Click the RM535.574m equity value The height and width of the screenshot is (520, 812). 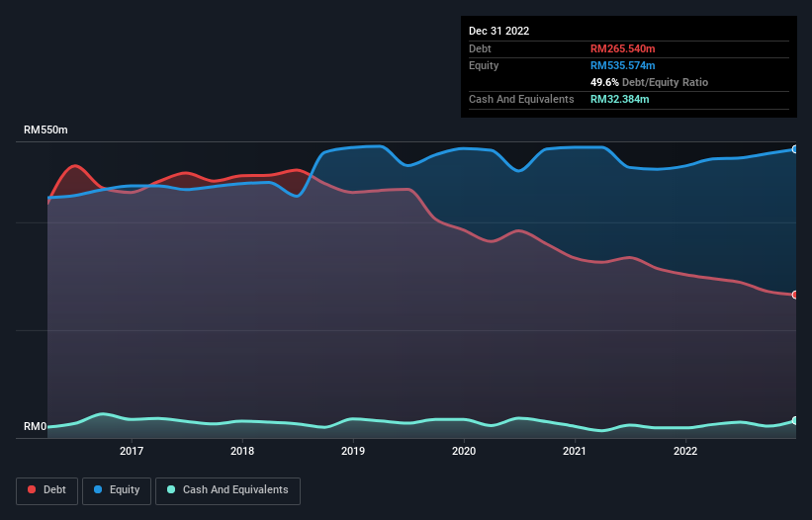622,65
